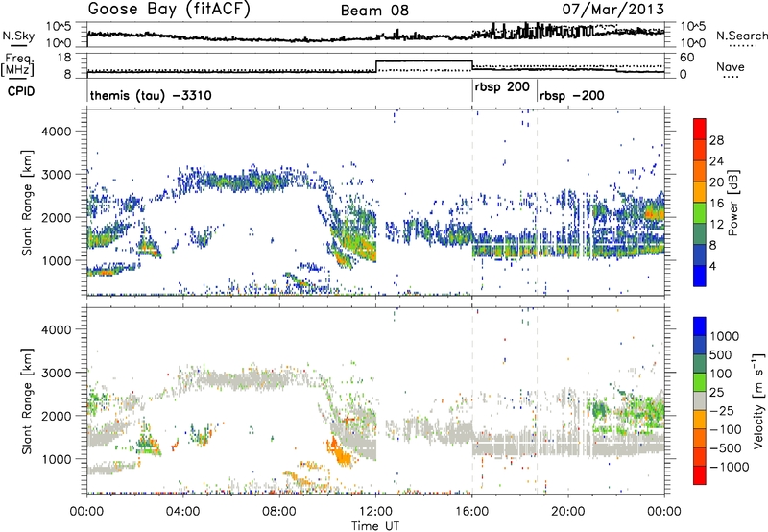This screenshot has width=768, height=532.
Task: Click the 'Freq. [MHz]' axis label
Action: click(x=17, y=64)
